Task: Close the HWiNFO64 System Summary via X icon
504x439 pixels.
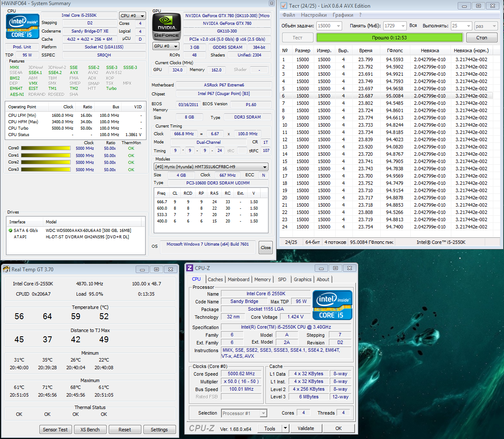Action: pyautogui.click(x=271, y=3)
